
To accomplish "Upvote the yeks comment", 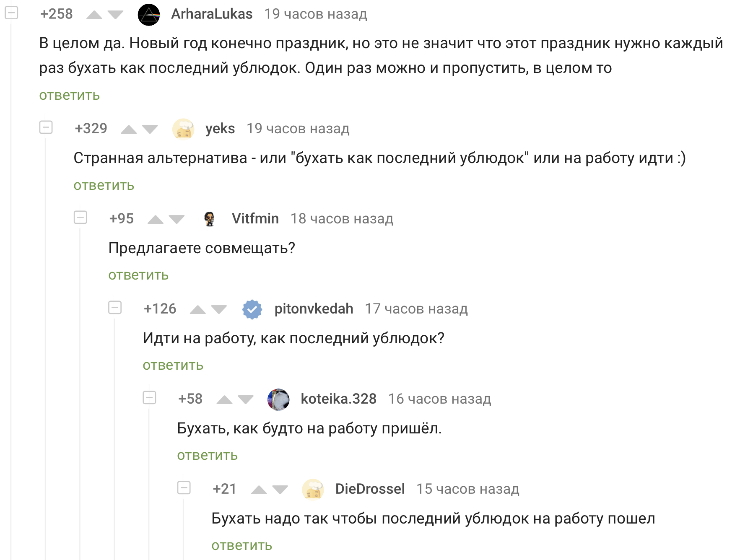I will pos(129,130).
